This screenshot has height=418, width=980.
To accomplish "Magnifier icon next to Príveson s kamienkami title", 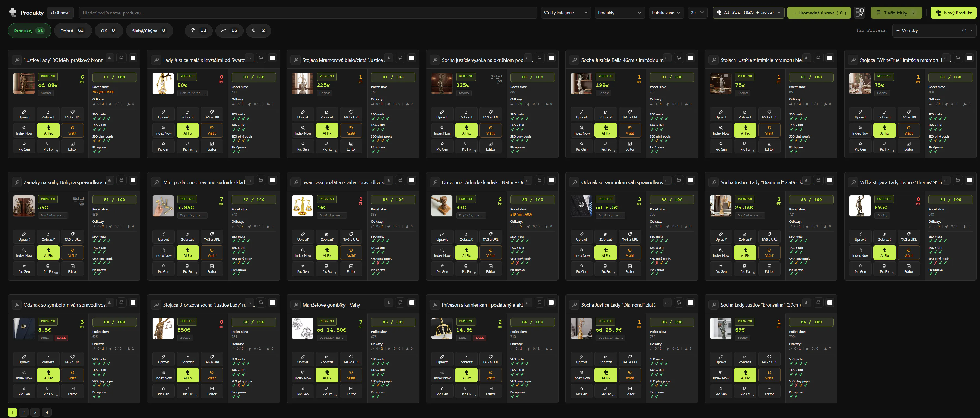I will (x=435, y=305).
